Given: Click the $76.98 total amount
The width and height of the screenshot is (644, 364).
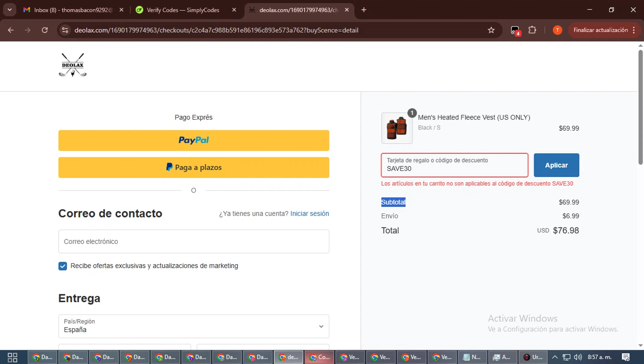Looking at the screenshot, I should (x=566, y=230).
